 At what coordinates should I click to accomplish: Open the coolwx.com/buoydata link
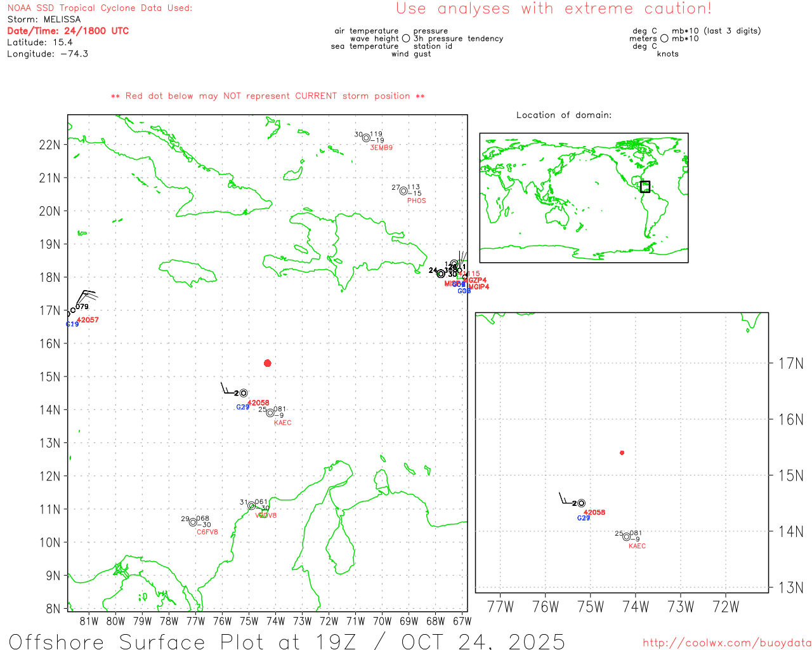click(x=727, y=643)
